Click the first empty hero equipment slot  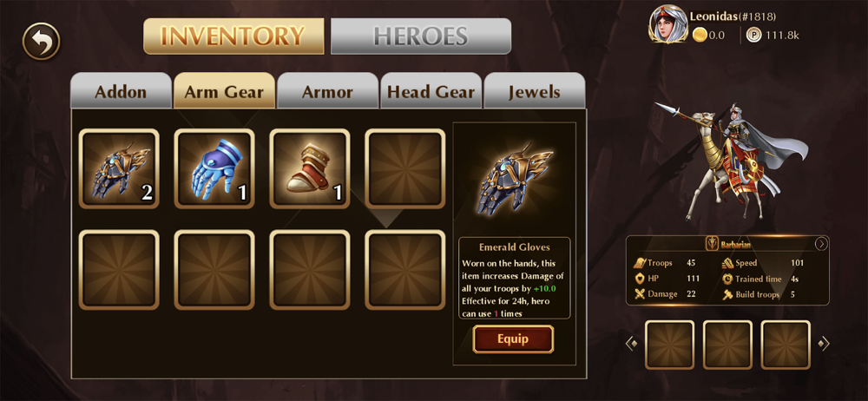(x=670, y=345)
